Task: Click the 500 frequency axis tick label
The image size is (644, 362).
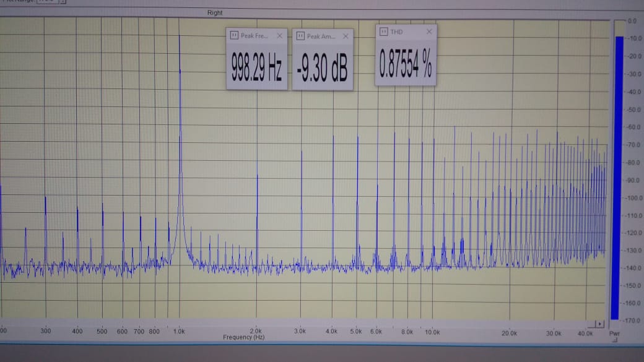Action: click(102, 331)
